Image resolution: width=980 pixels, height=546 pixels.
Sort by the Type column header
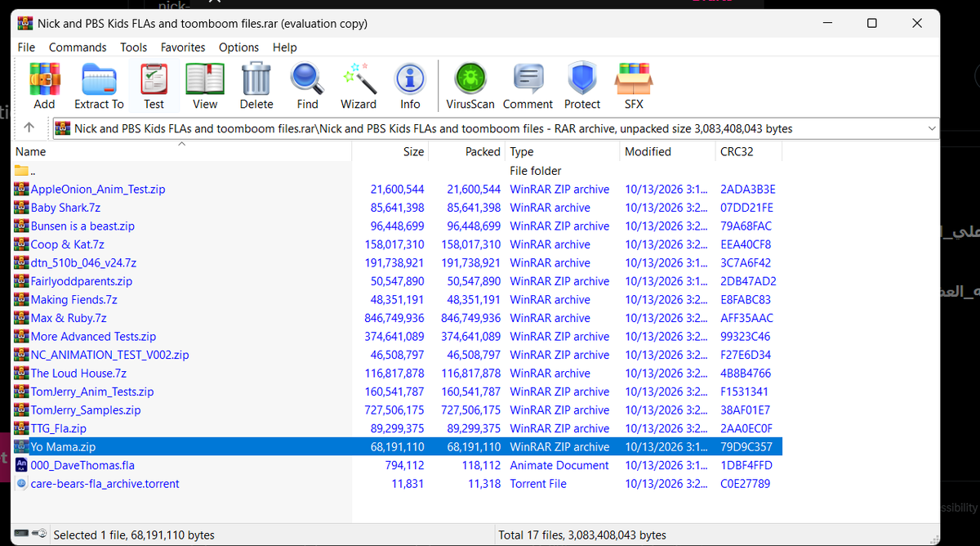(x=562, y=151)
